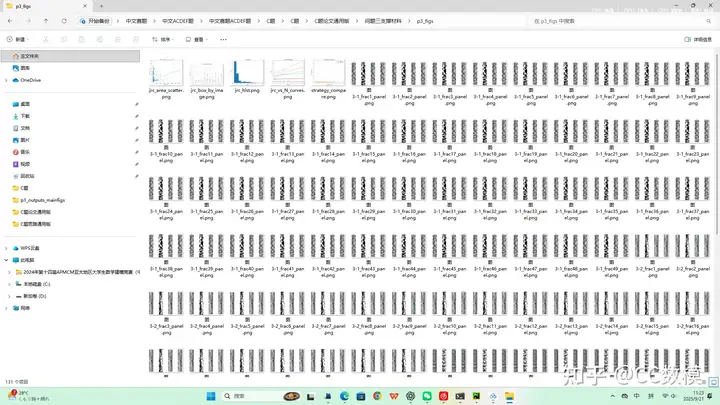Go to C题论文通用版 in breadcrumb
The width and height of the screenshot is (720, 405).
(332, 21)
